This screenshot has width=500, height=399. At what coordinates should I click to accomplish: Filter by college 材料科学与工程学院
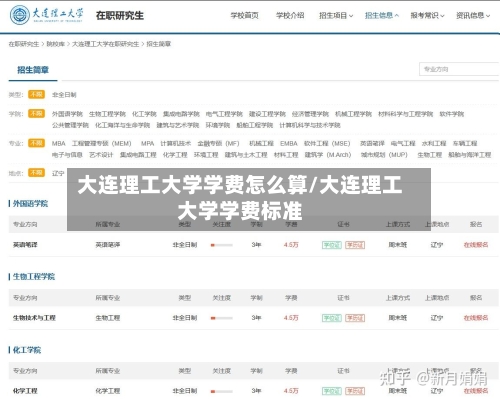click(x=405, y=114)
